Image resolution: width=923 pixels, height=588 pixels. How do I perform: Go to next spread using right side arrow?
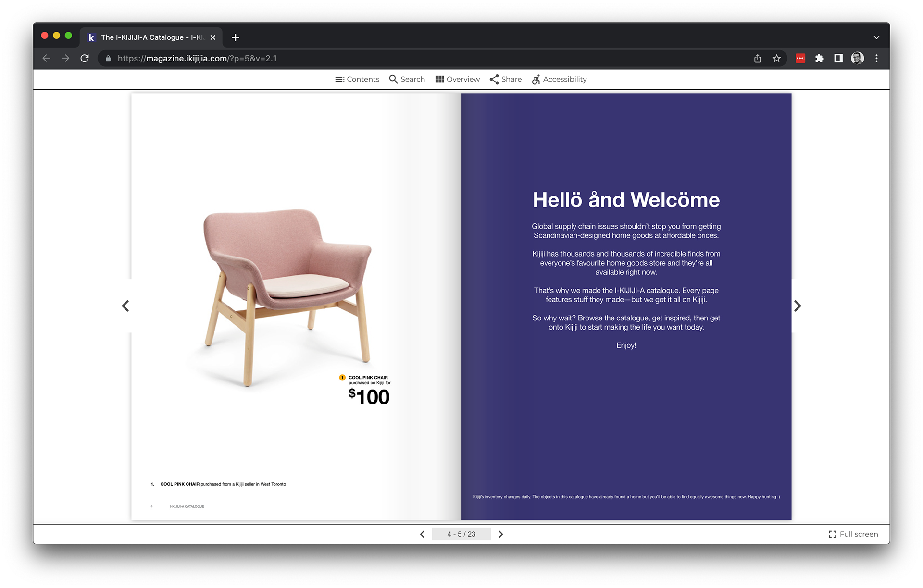tap(798, 306)
